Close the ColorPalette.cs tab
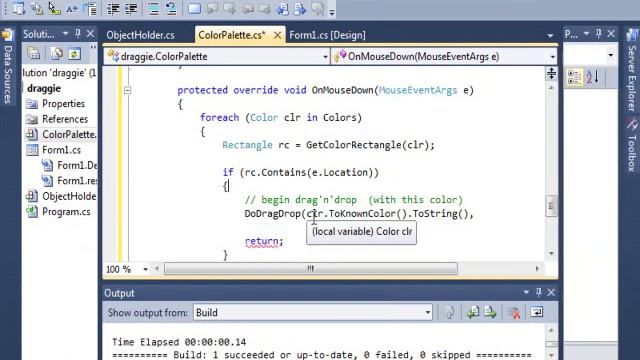 [278, 36]
